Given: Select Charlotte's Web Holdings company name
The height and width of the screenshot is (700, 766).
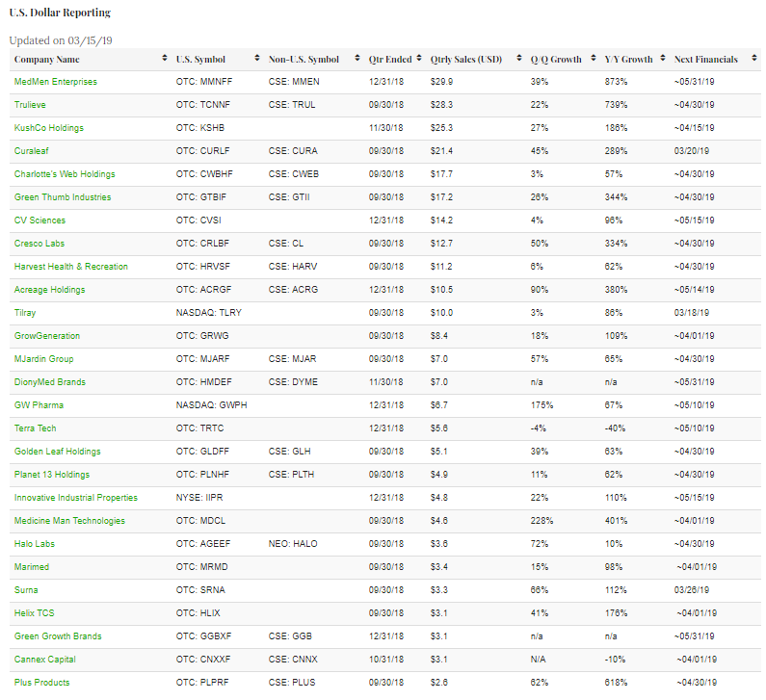Looking at the screenshot, I should 65,174.
